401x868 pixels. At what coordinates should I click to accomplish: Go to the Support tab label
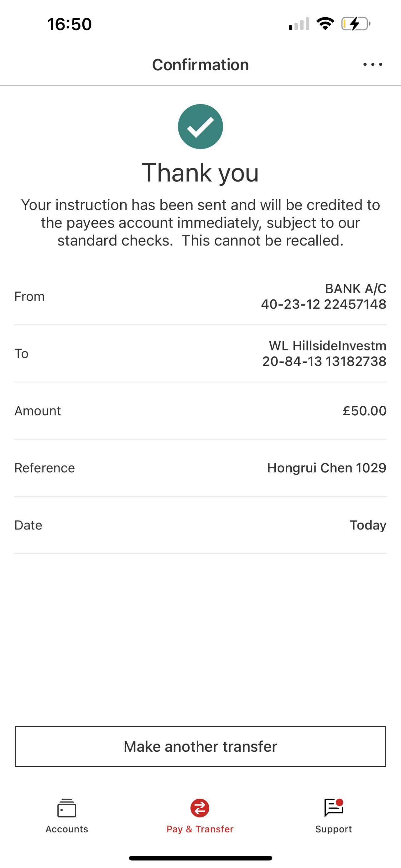333,829
